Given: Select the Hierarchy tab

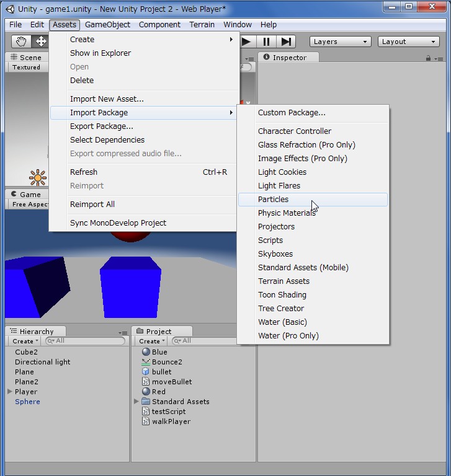Looking at the screenshot, I should pos(35,331).
